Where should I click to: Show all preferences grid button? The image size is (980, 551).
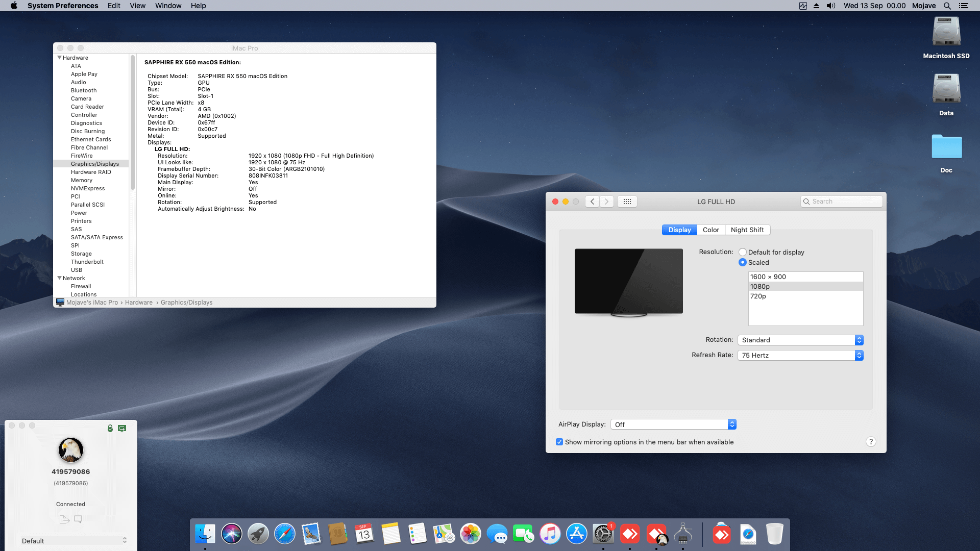tap(627, 202)
